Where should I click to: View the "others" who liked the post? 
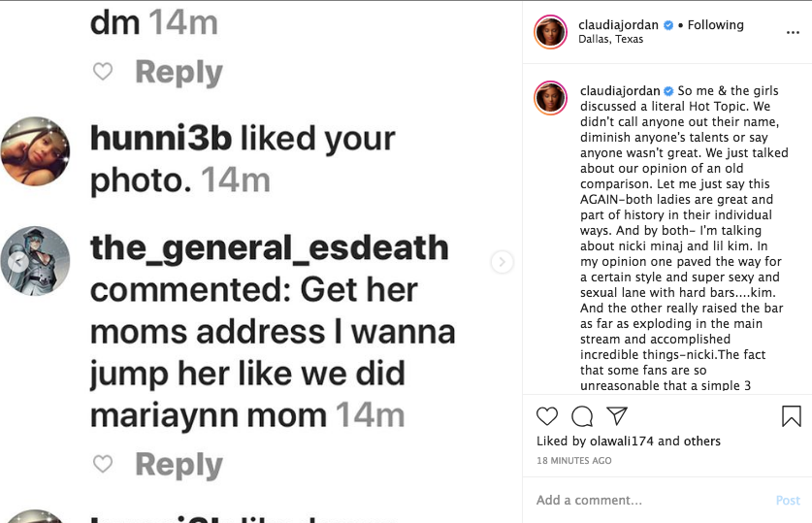(701, 441)
